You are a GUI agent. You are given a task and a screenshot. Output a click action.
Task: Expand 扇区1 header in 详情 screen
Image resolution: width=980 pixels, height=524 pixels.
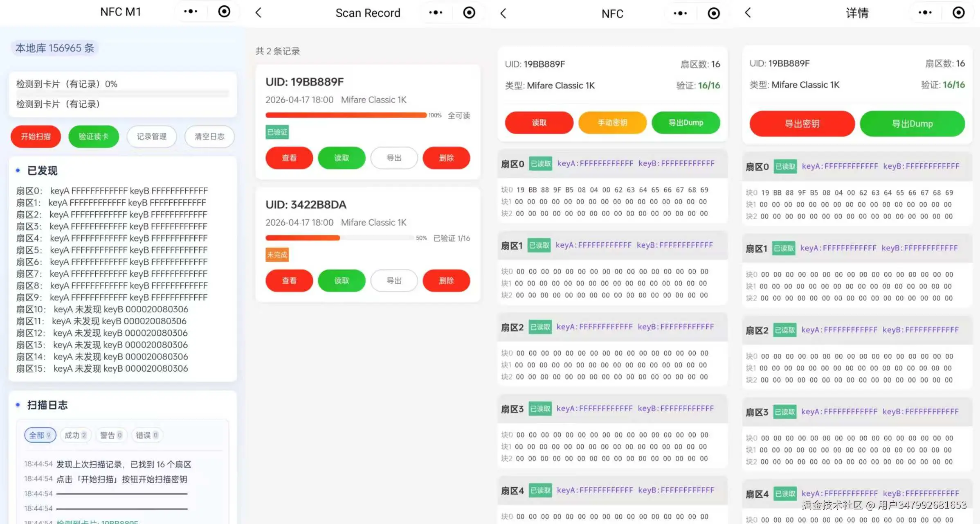coord(857,248)
